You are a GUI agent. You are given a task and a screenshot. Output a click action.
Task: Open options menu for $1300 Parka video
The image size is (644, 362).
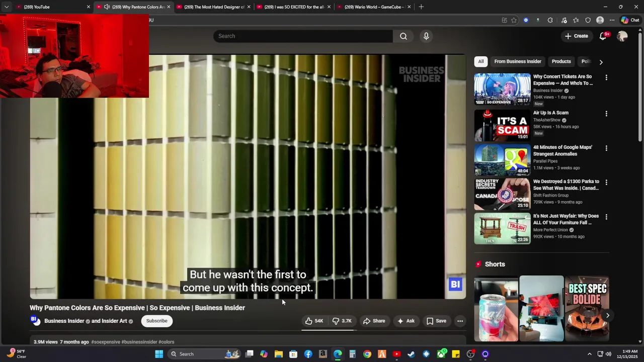click(x=606, y=183)
